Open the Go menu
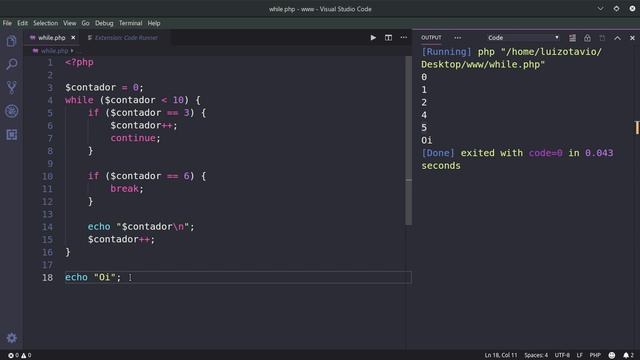The image size is (640, 360). [x=85, y=23]
